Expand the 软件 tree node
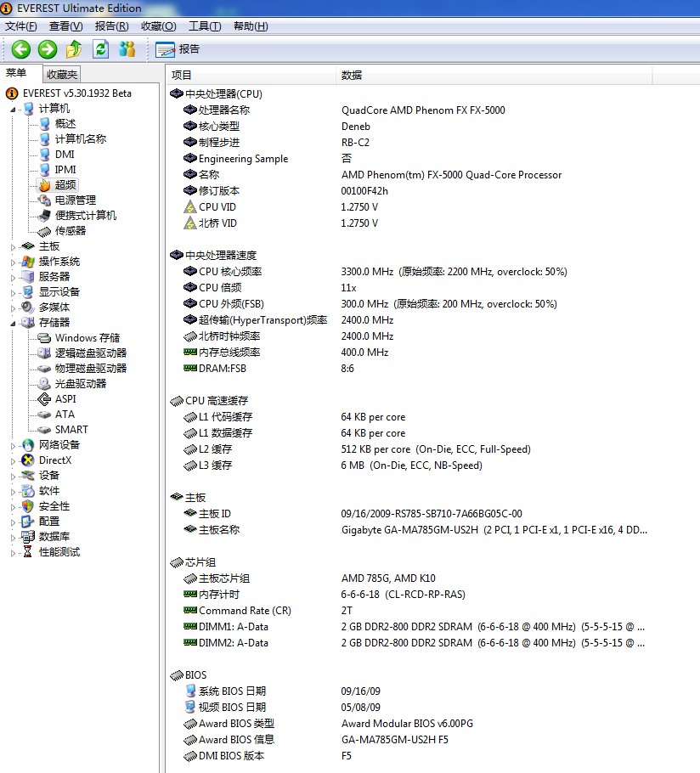 coord(14,492)
